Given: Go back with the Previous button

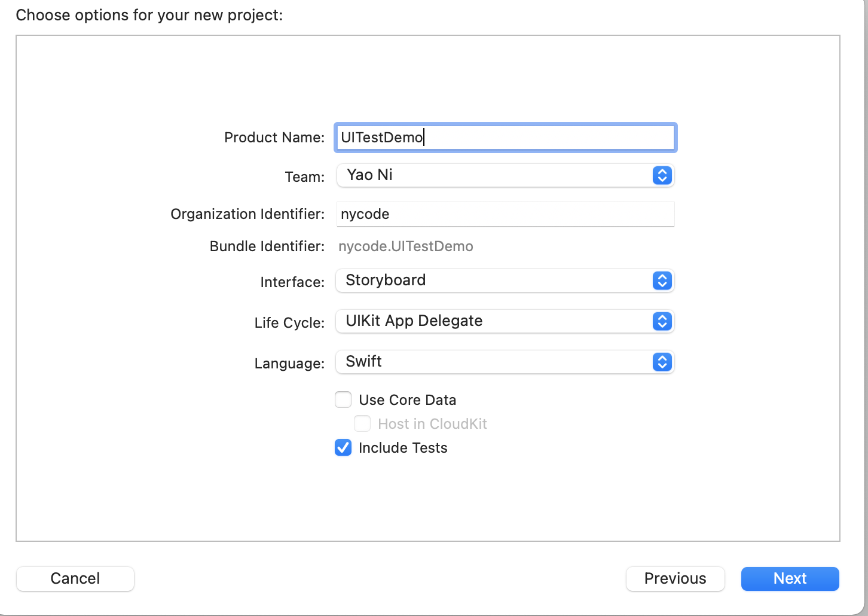Looking at the screenshot, I should tap(676, 578).
